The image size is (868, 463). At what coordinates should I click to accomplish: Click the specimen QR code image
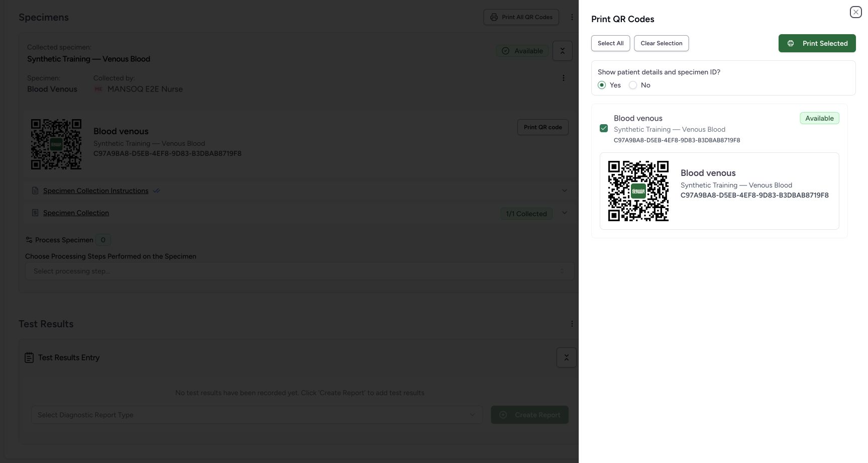[x=56, y=144]
